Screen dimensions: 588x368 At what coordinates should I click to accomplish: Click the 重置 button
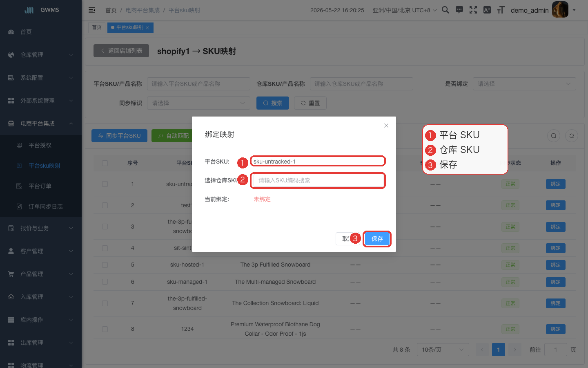(310, 103)
